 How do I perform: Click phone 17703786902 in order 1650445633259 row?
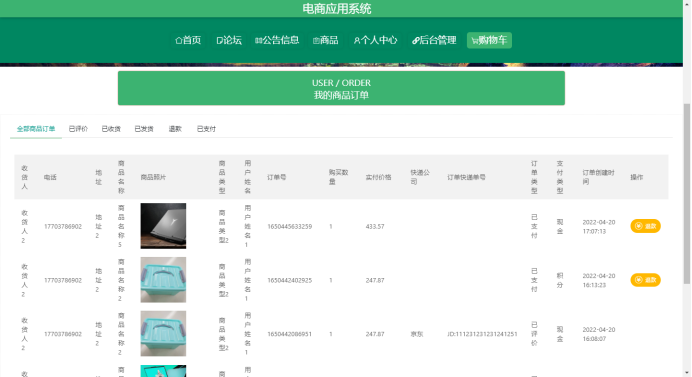click(x=63, y=226)
